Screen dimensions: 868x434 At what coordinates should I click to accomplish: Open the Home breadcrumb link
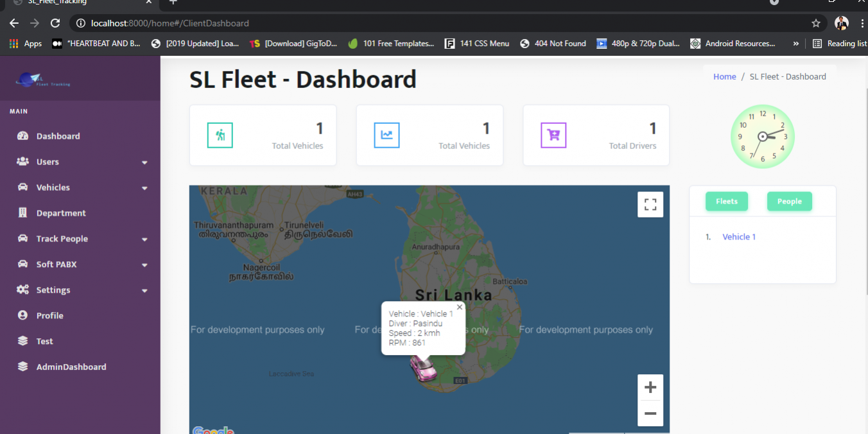724,76
